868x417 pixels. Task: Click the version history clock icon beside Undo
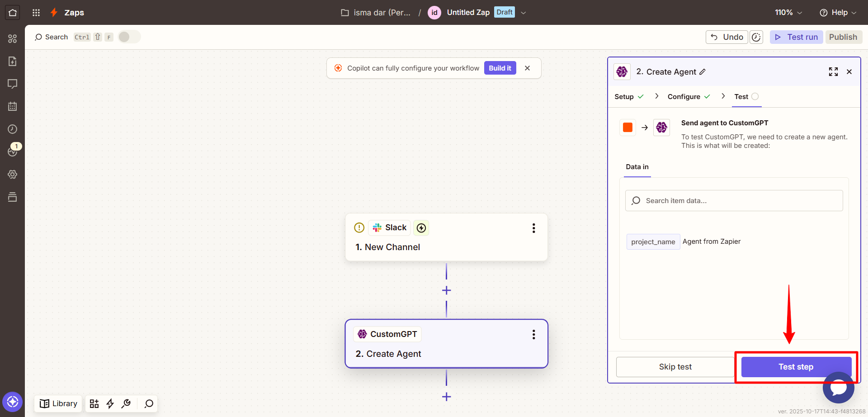756,37
